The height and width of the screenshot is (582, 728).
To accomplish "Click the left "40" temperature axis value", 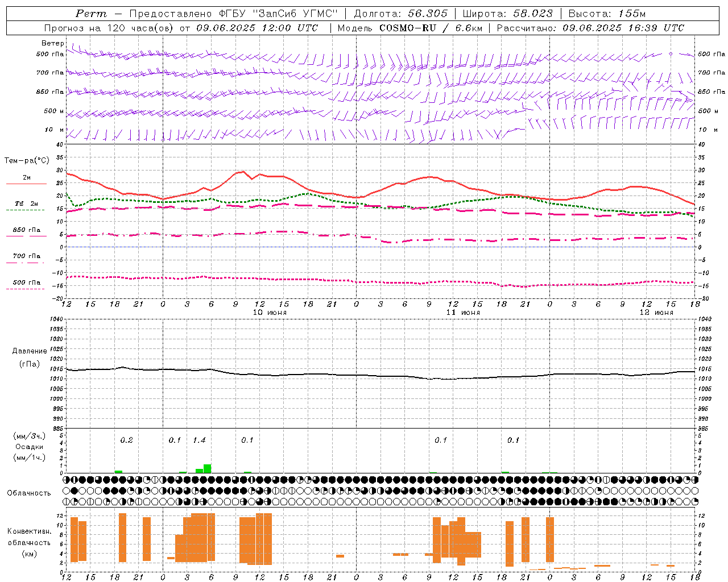I will (x=59, y=145).
